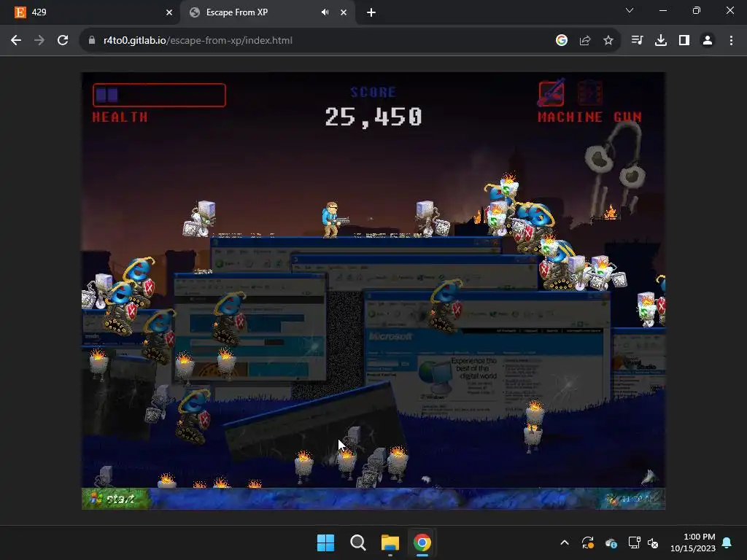Toggle the browser side panel
Viewport: 747px width, 560px height.
pyautogui.click(x=684, y=41)
